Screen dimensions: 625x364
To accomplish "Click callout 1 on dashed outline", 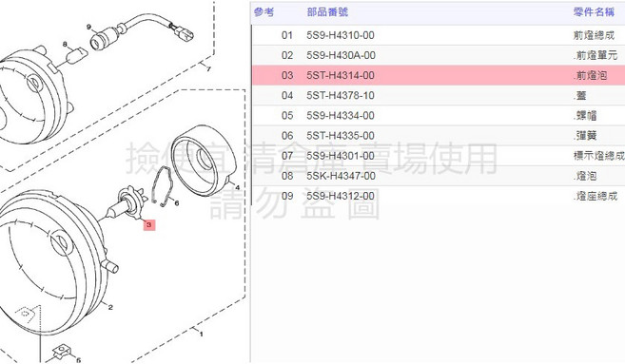I will [202, 334].
